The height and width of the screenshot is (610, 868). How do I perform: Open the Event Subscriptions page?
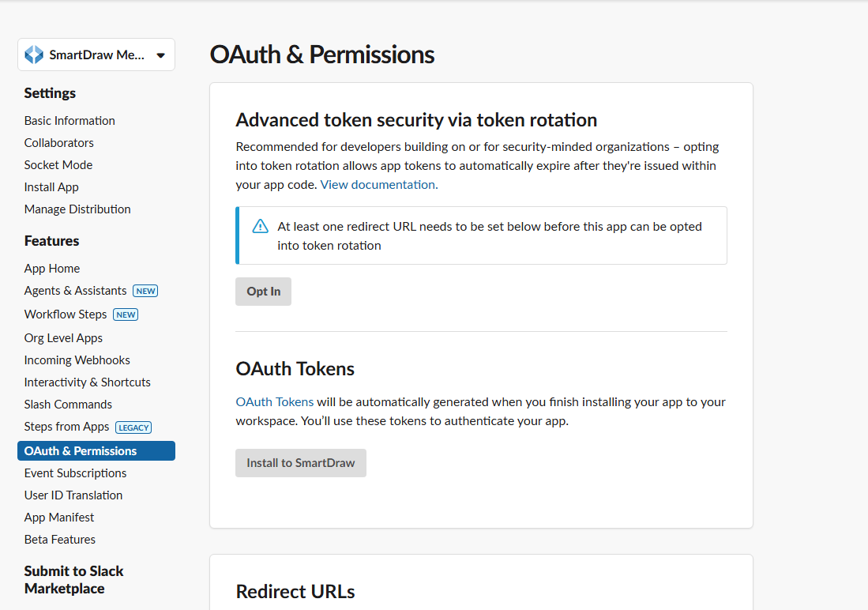click(75, 473)
